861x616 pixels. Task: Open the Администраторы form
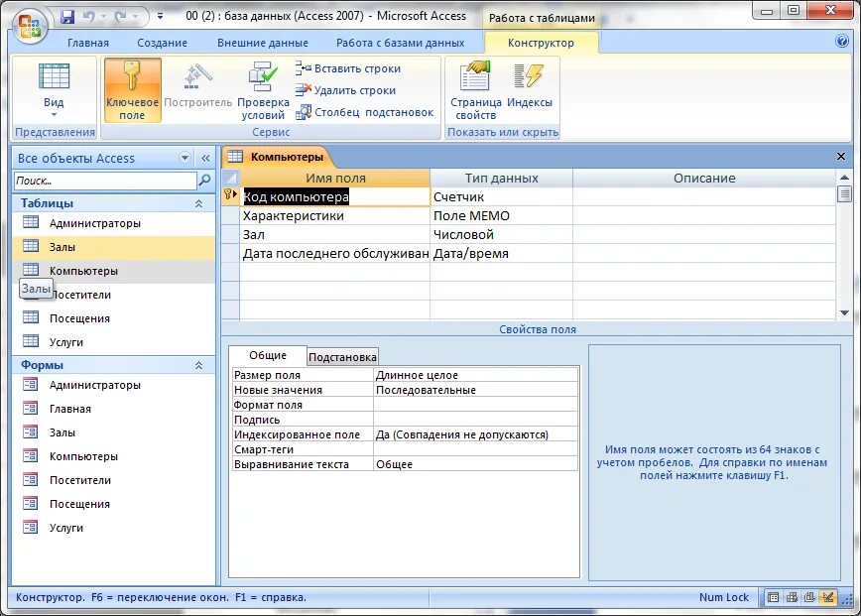113,385
